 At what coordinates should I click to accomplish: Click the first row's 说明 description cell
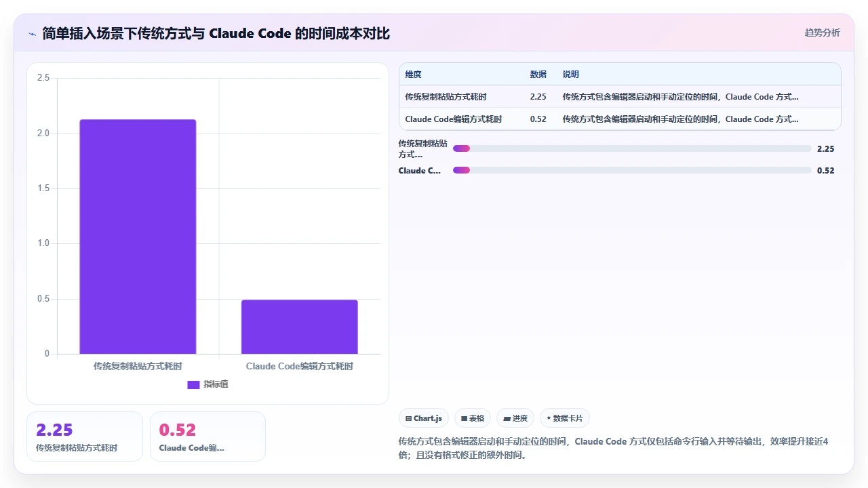[x=680, y=97]
